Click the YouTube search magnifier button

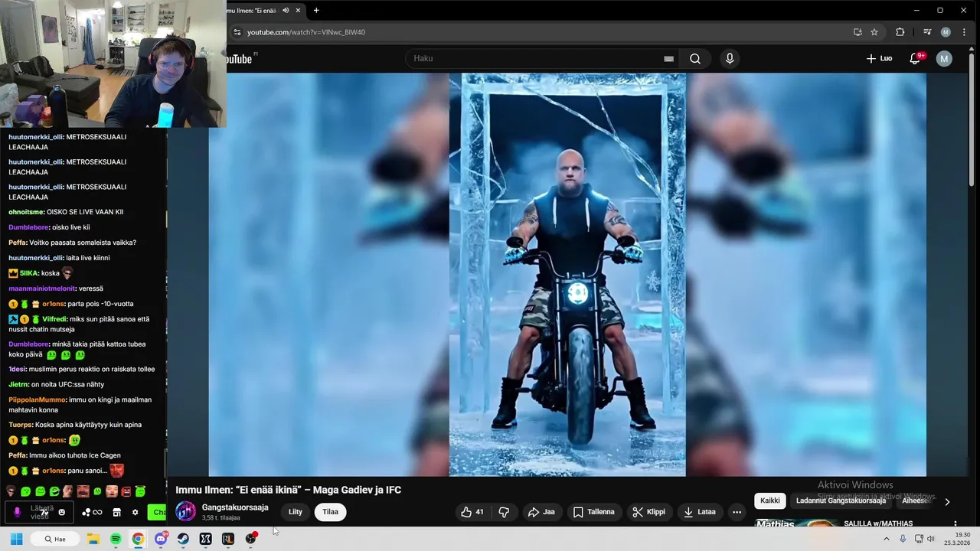[694, 58]
